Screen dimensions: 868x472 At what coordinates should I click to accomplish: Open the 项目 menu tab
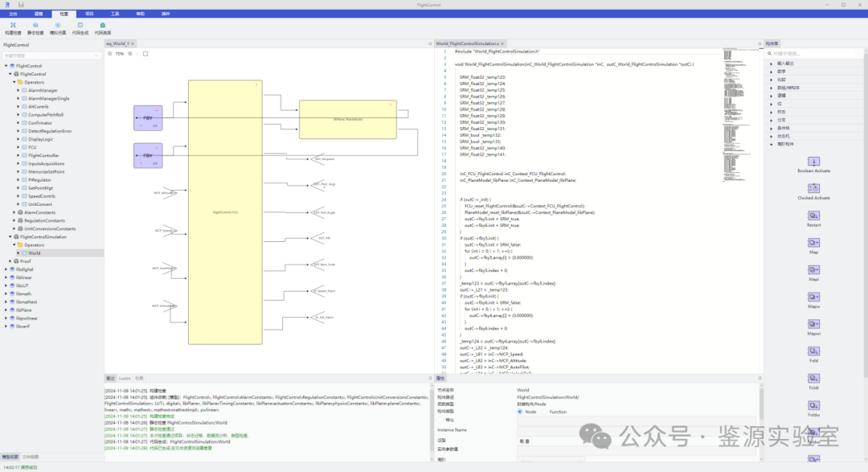pyautogui.click(x=89, y=14)
